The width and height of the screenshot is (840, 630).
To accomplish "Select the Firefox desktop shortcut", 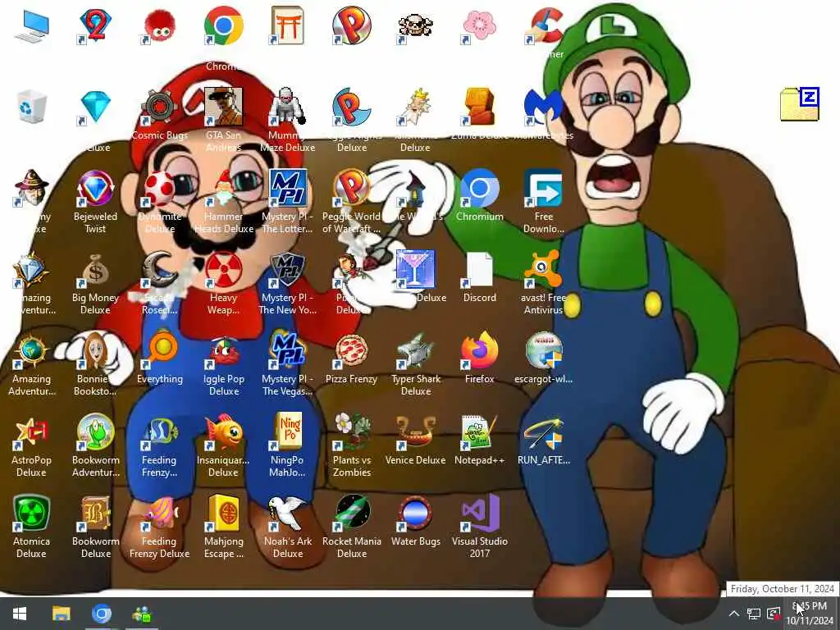I will tap(479, 351).
